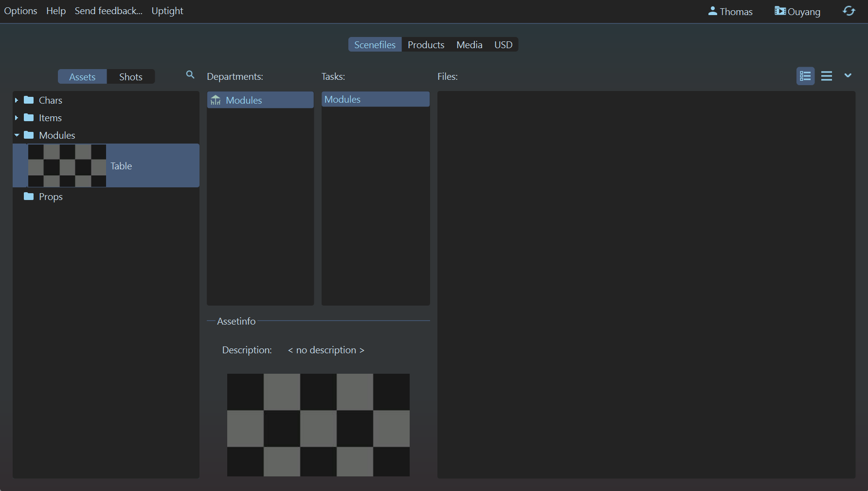The width and height of the screenshot is (868, 491).
Task: Click the Thomas user icon
Action: [x=712, y=11]
